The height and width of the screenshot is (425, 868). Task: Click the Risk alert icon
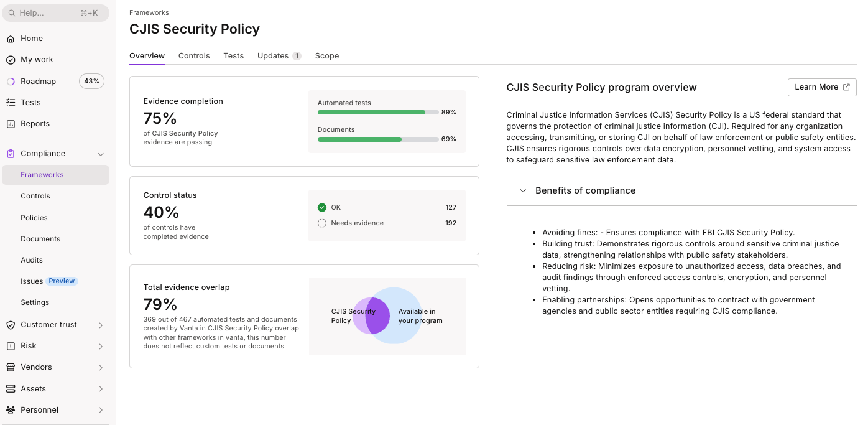(11, 346)
